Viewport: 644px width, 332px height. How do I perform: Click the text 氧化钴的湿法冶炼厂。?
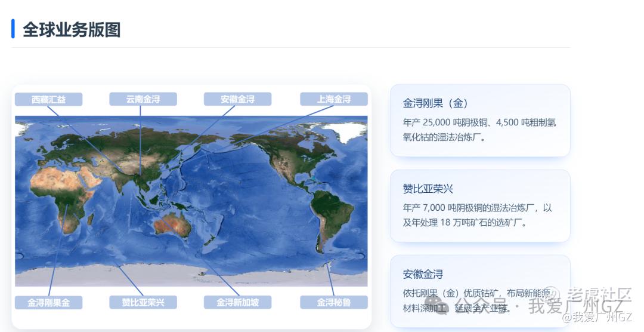point(444,137)
